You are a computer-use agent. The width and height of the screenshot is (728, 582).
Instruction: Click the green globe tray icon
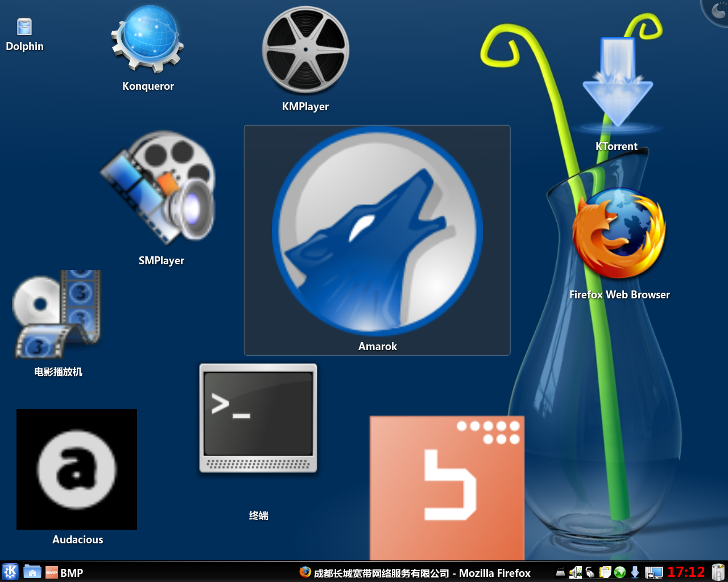620,573
